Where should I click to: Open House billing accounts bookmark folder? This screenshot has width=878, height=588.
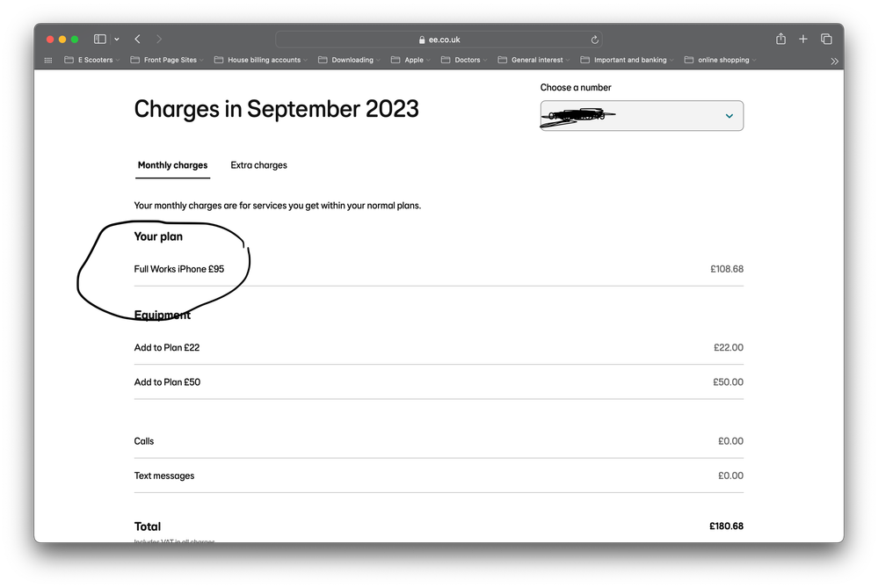[x=260, y=60]
